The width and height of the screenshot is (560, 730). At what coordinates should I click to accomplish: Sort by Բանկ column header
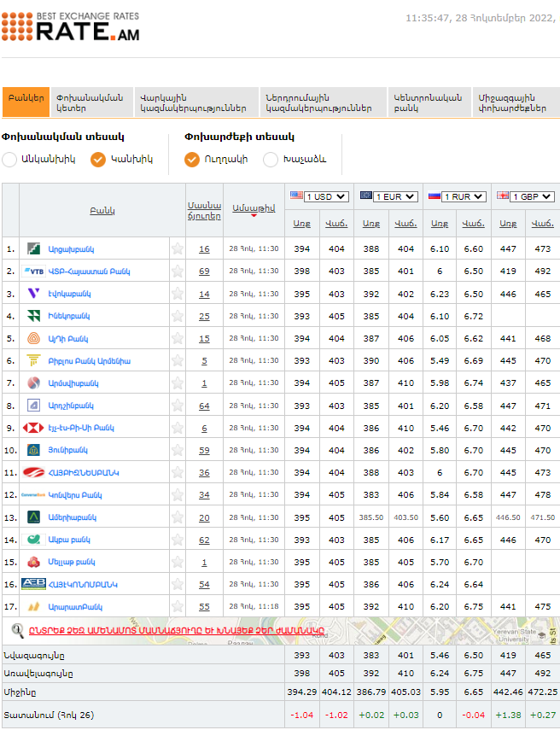point(102,210)
